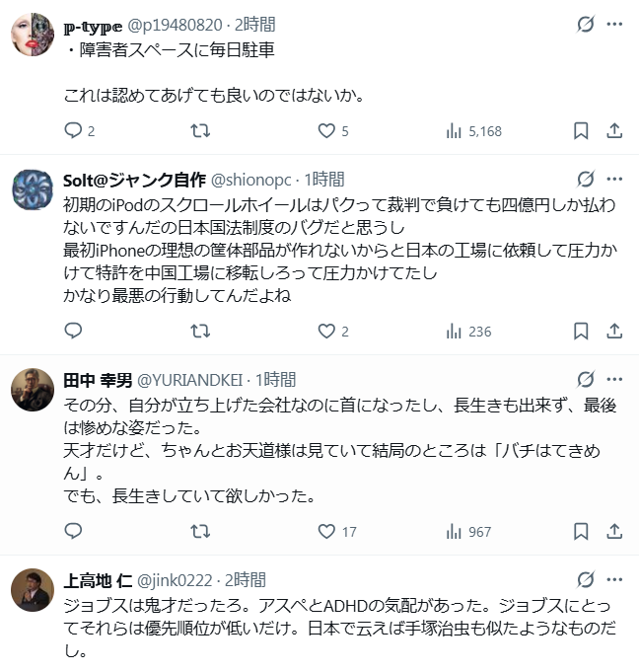The width and height of the screenshot is (639, 672).
Task: Open 田中 幸男's profile name link
Action: tap(92, 379)
